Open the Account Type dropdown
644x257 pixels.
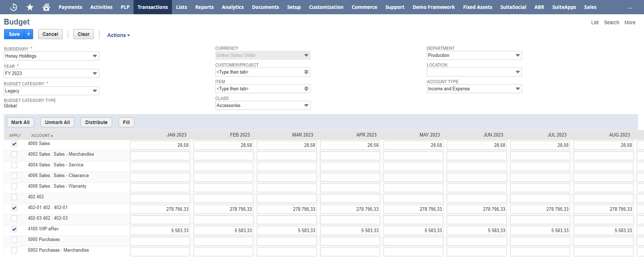tap(518, 89)
